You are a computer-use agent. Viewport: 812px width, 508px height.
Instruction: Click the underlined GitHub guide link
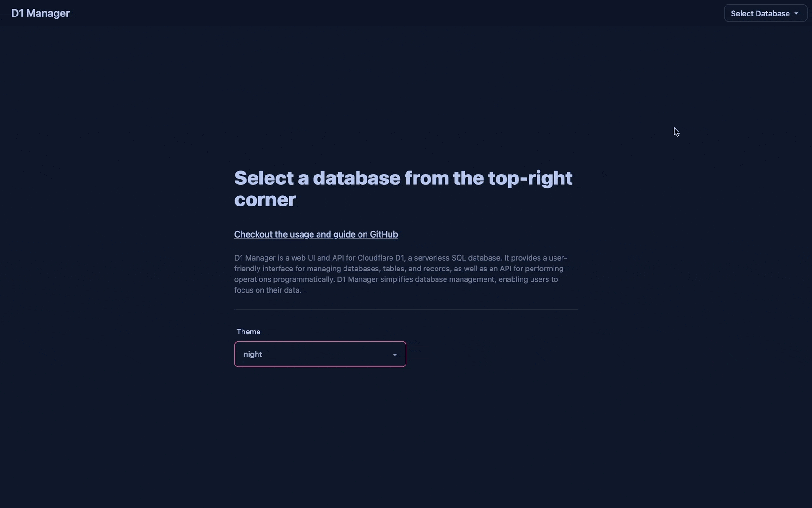(316, 234)
